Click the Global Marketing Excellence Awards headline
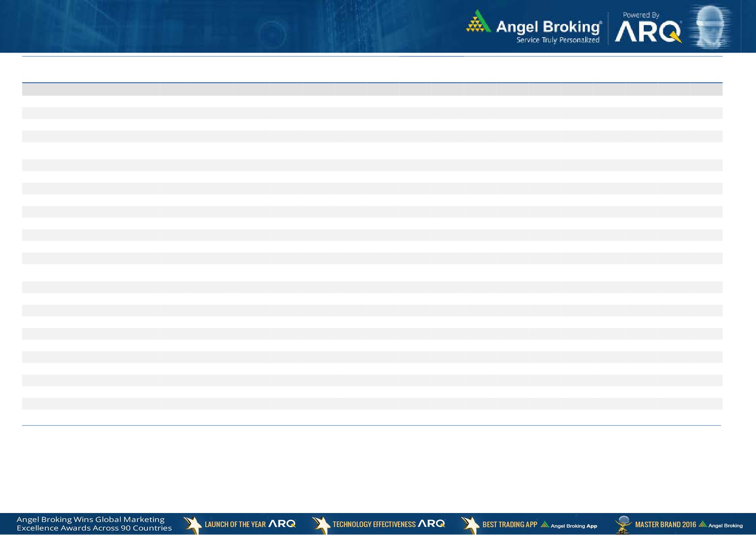The height and width of the screenshot is (535, 756). pos(94,524)
